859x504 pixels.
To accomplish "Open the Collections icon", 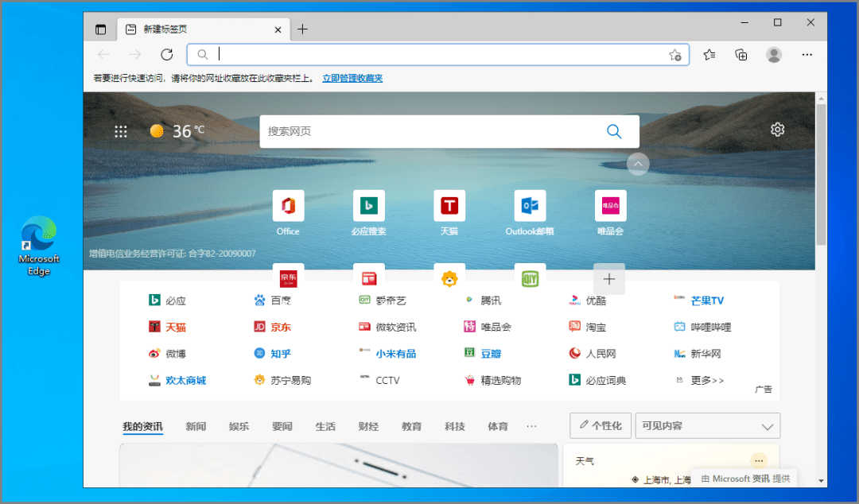I will (x=740, y=54).
